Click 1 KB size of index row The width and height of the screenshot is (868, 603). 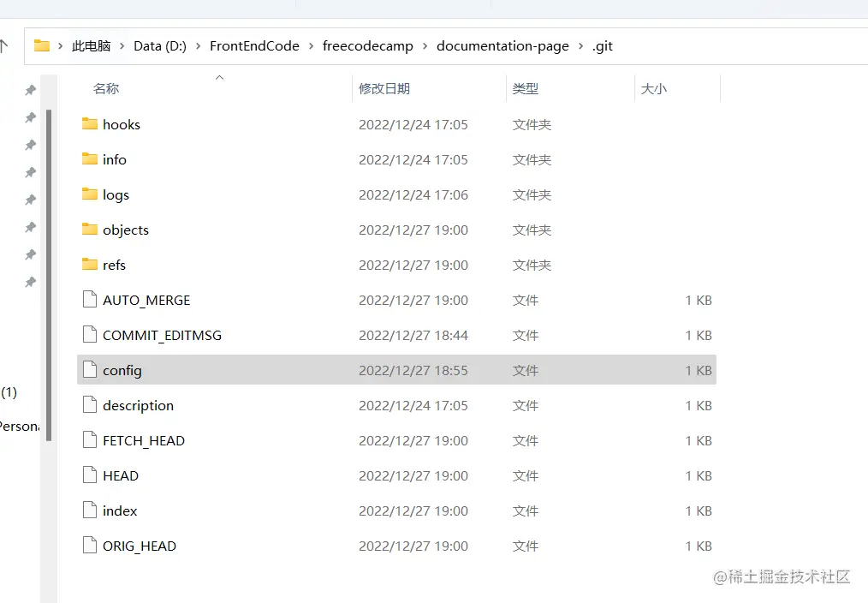(698, 511)
